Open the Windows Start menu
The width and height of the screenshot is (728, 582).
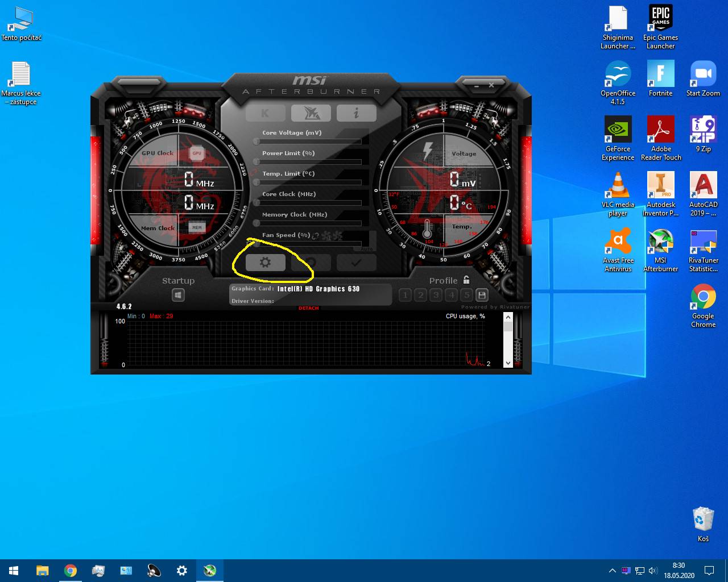[14, 571]
